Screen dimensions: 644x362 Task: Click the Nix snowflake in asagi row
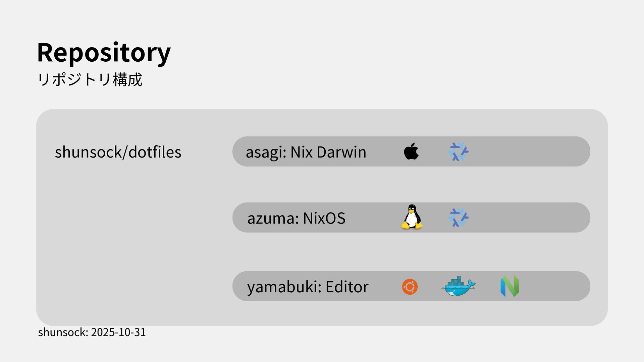tap(458, 152)
